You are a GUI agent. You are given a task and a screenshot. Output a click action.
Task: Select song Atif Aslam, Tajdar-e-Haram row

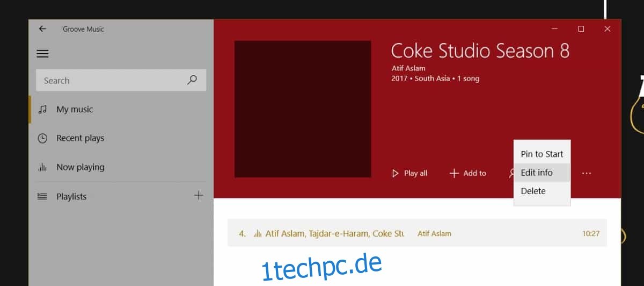click(417, 233)
